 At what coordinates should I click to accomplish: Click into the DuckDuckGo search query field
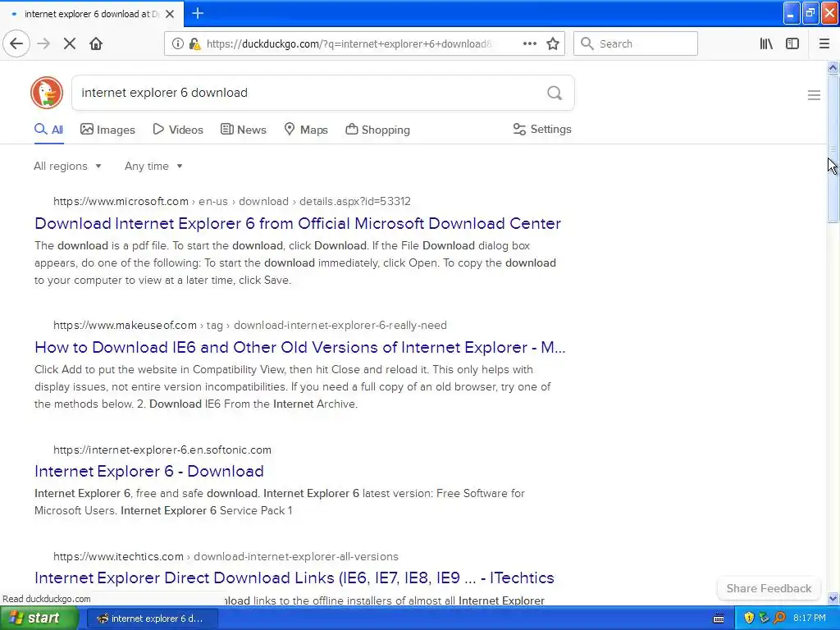tap(308, 93)
